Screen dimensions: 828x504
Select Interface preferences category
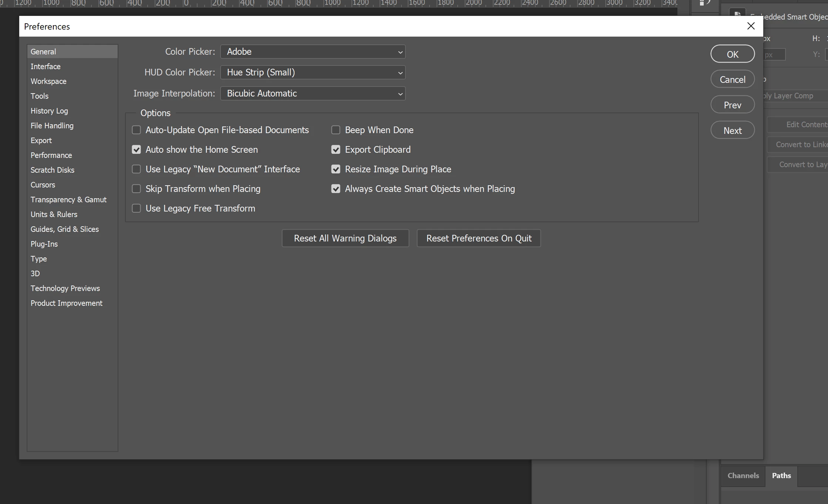tap(46, 67)
